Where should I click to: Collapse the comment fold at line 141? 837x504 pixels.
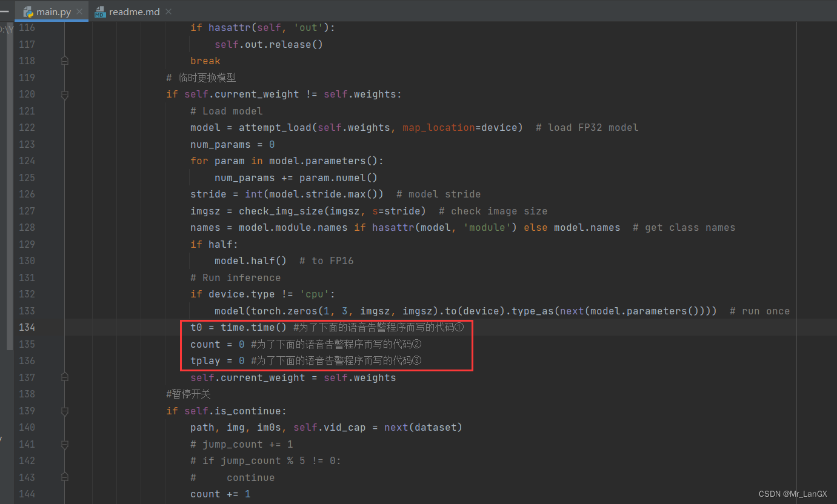(x=65, y=444)
